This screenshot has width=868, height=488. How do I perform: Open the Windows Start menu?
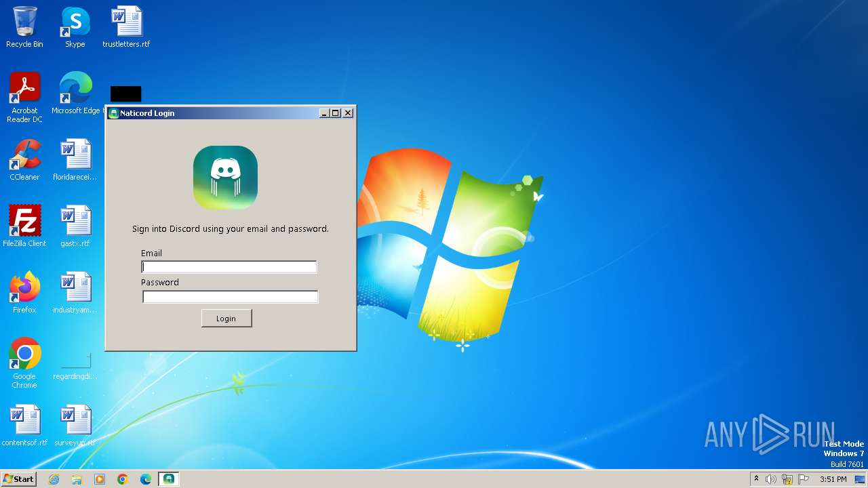pos(18,479)
